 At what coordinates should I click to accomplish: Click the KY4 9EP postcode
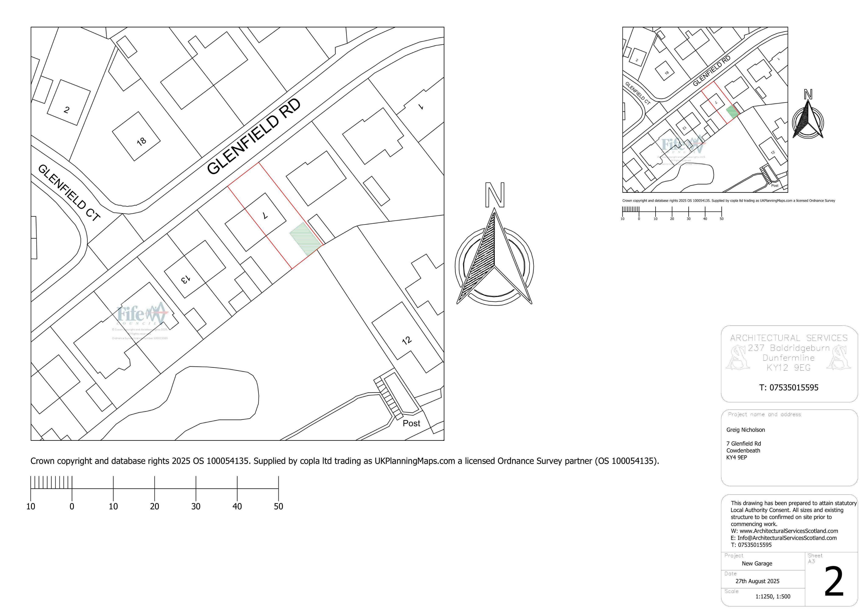737,457
